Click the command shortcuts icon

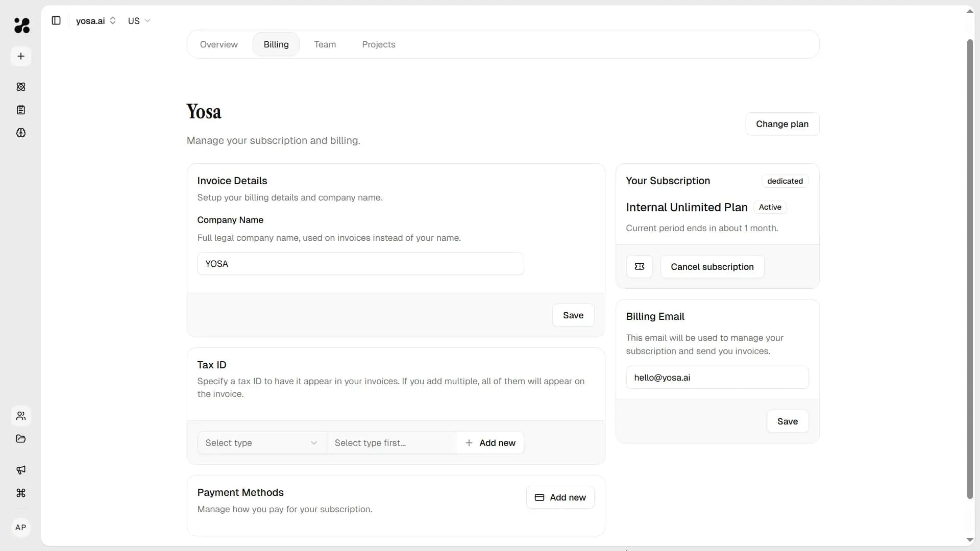21,493
